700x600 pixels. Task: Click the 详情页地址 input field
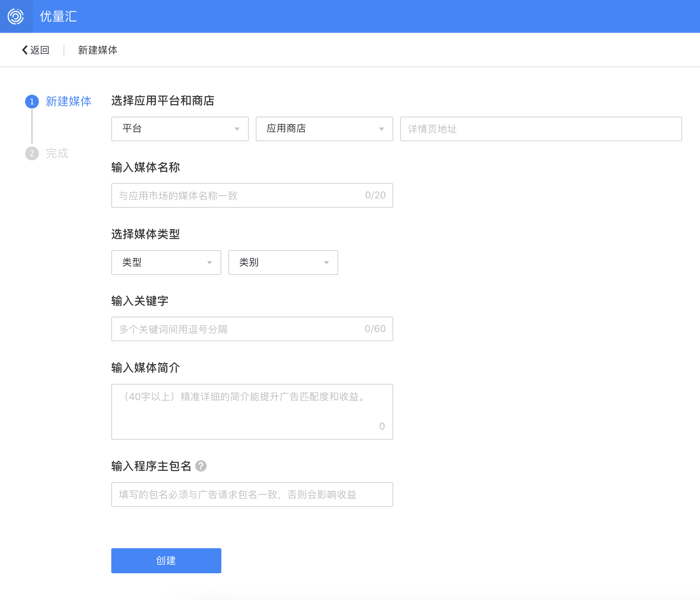point(541,129)
